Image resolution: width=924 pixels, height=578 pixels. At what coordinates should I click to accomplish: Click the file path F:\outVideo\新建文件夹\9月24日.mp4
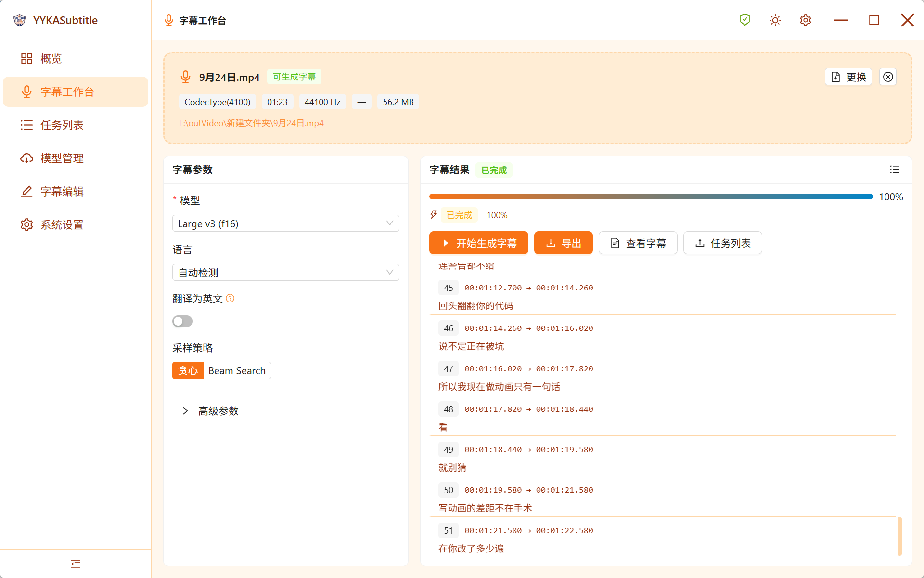coord(251,123)
